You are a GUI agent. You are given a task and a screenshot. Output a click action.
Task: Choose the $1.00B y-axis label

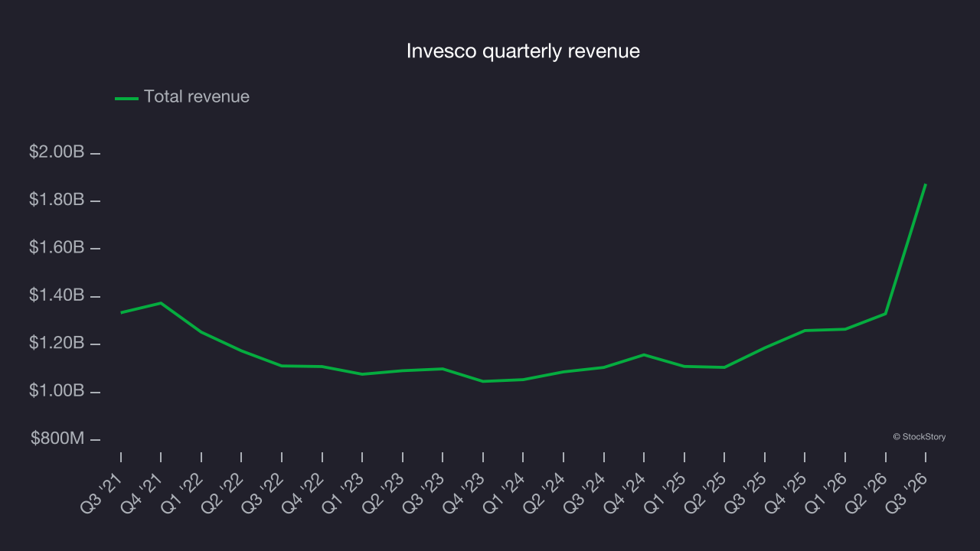coord(57,391)
